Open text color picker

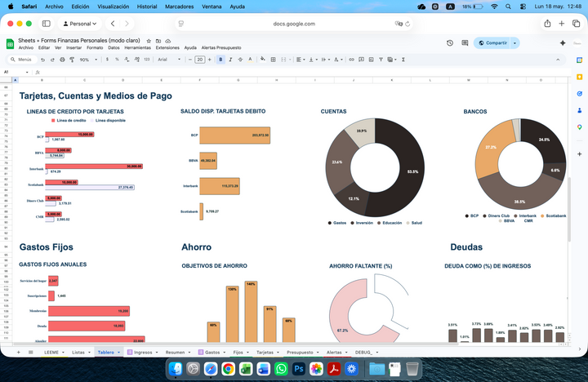250,60
